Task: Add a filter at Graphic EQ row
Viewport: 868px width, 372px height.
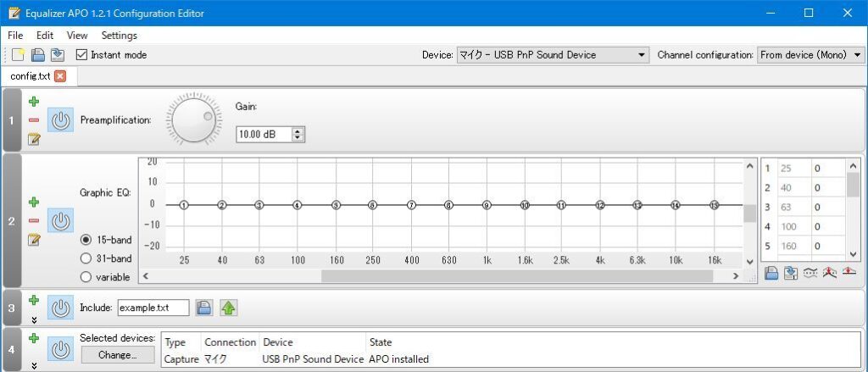Action: 34,202
